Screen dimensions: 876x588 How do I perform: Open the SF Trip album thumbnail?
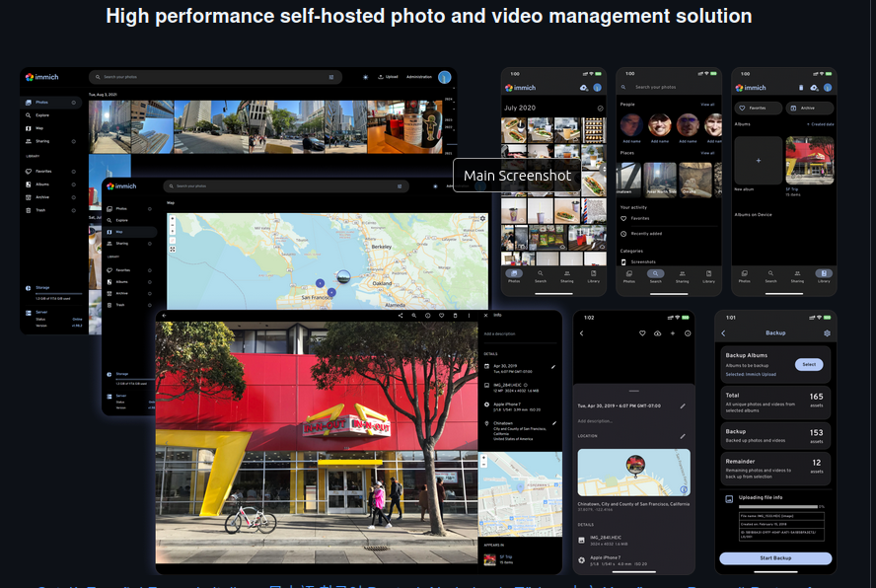[810, 161]
